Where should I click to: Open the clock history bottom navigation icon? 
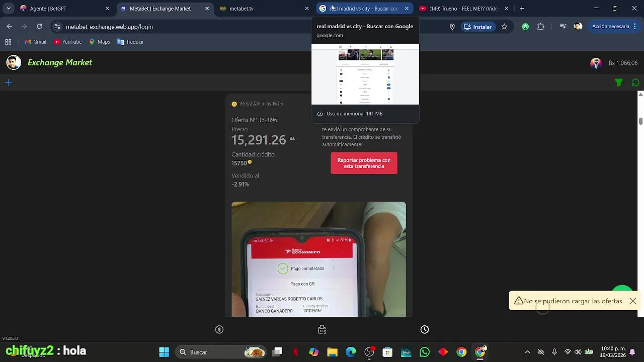point(425,330)
